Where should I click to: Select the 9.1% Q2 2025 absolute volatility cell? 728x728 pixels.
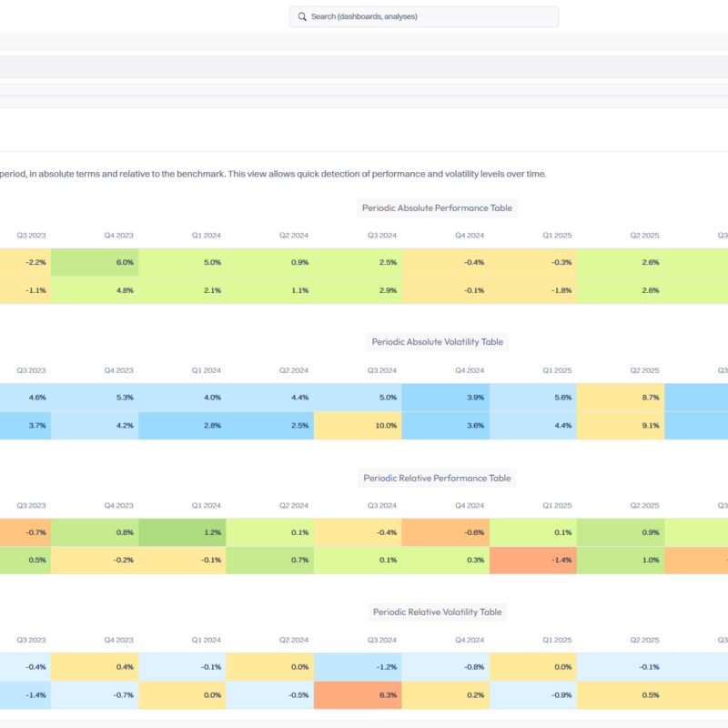tap(621, 425)
